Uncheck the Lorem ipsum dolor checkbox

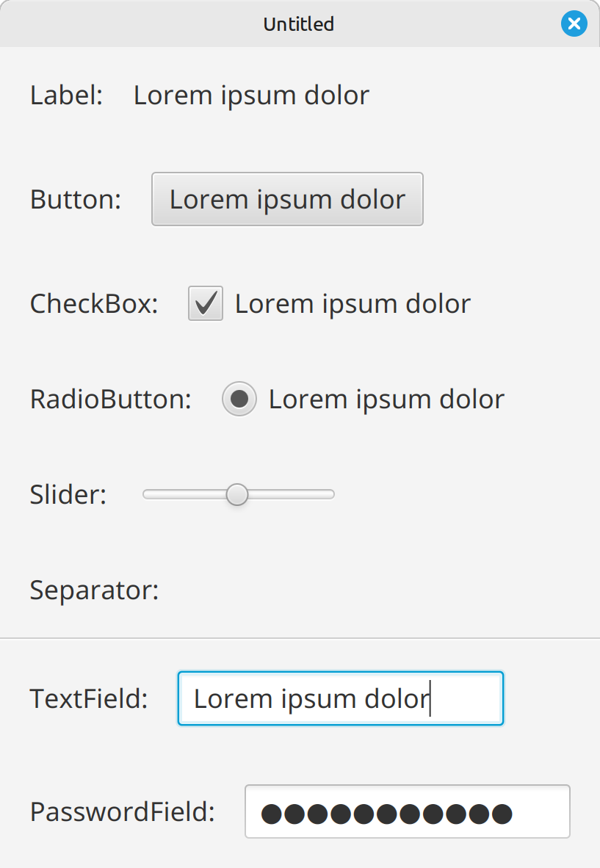[x=206, y=304]
